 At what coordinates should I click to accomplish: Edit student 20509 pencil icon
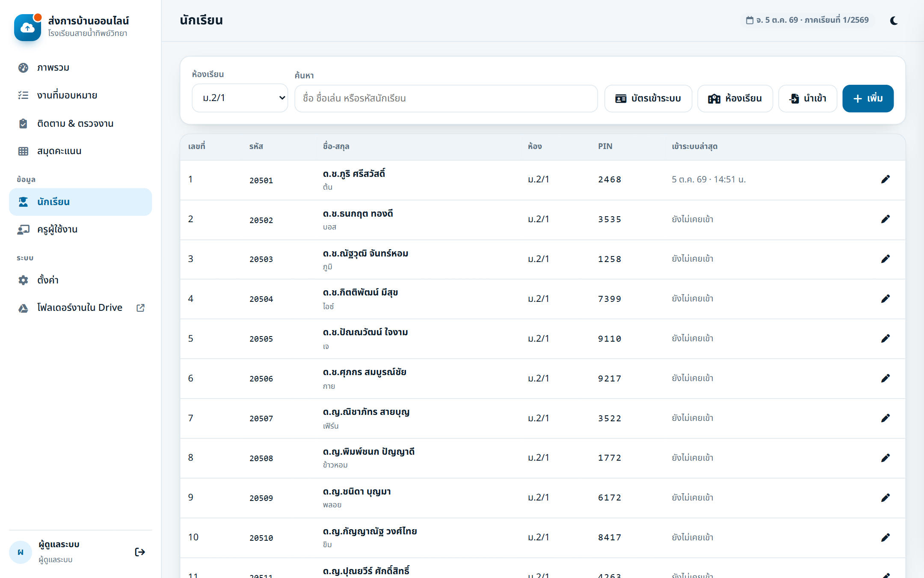click(x=885, y=498)
